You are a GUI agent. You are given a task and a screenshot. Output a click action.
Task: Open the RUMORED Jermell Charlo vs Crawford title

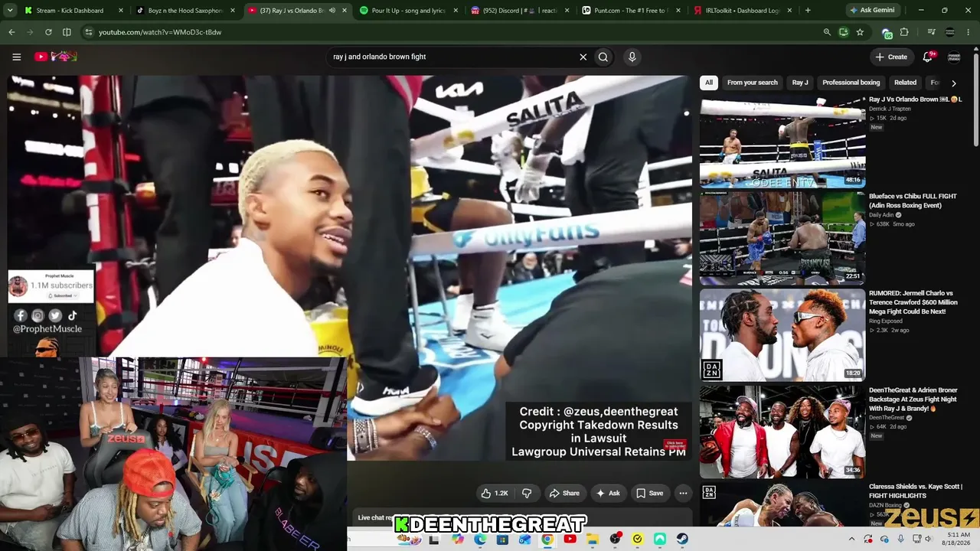click(x=913, y=302)
